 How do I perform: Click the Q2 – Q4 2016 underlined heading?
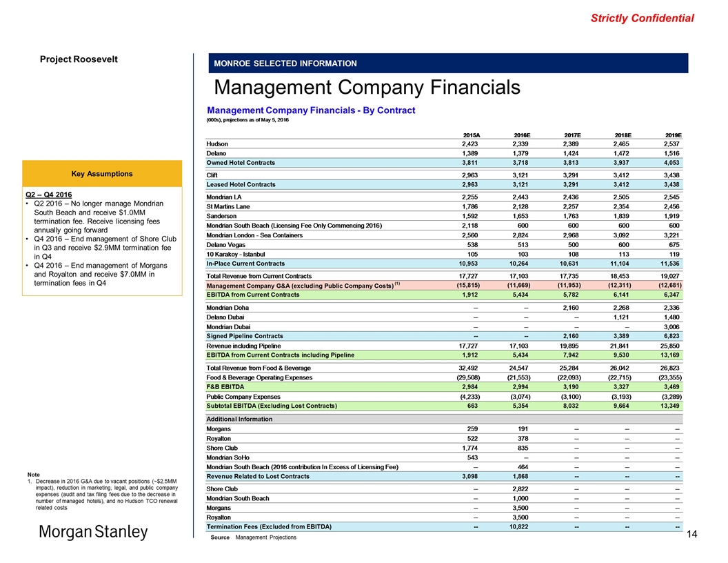tap(53, 195)
